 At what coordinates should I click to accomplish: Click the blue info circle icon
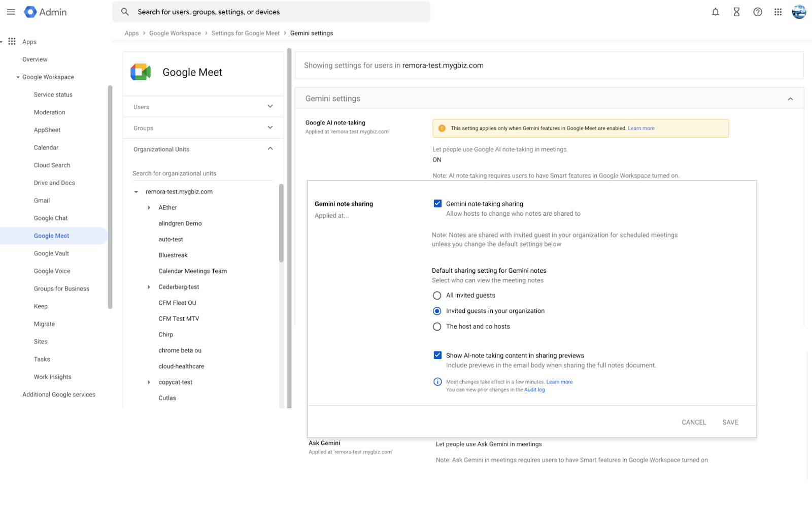click(437, 382)
